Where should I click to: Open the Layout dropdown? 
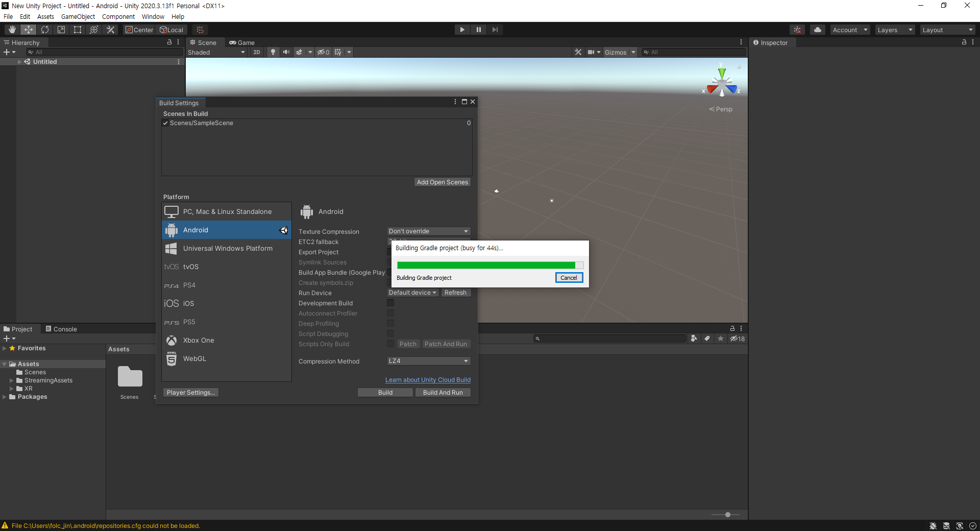coord(948,30)
